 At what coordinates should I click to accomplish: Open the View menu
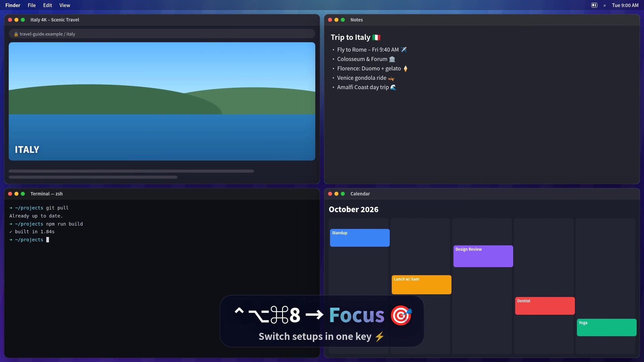pyautogui.click(x=65, y=5)
